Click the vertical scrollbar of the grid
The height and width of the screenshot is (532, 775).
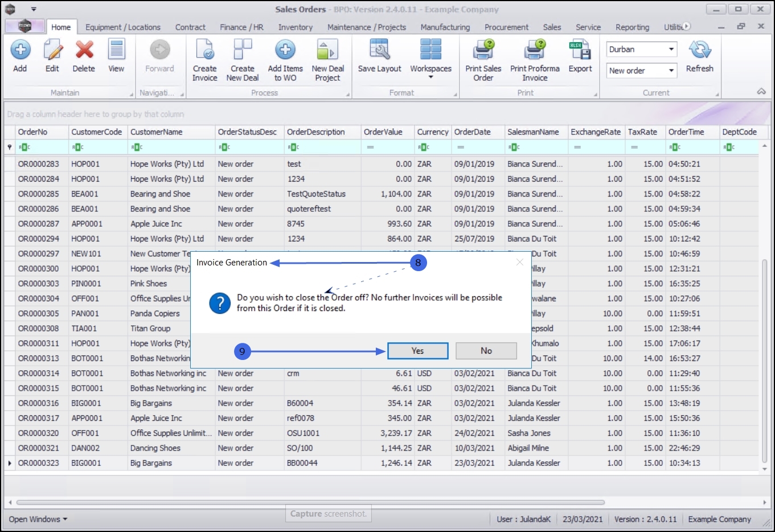(x=764, y=360)
